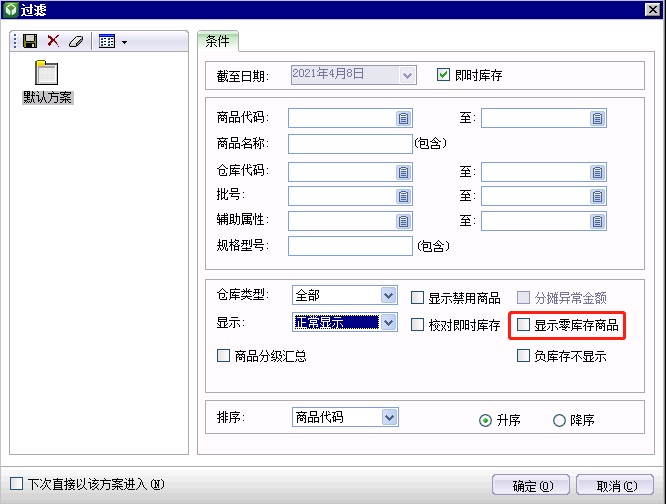Screen dimensions: 666x504
Task: Check the 负库存不显示 option
Action: pyautogui.click(x=524, y=356)
